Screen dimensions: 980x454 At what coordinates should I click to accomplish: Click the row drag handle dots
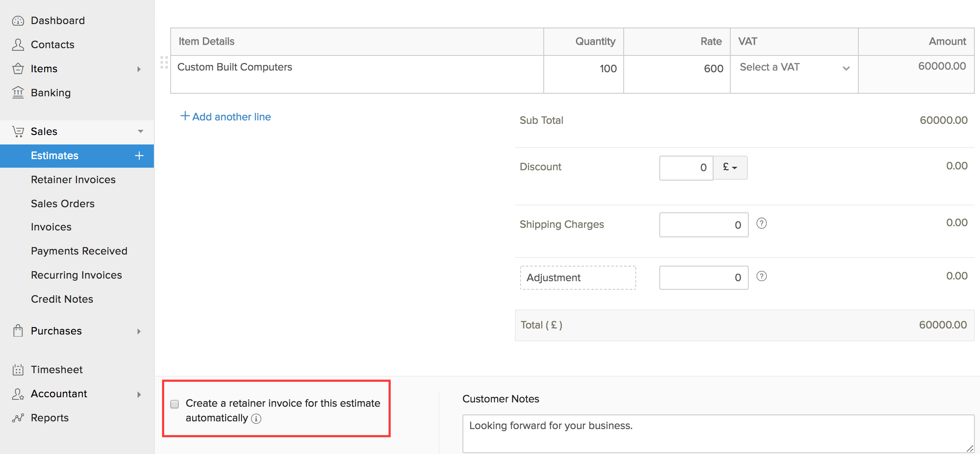(x=164, y=62)
